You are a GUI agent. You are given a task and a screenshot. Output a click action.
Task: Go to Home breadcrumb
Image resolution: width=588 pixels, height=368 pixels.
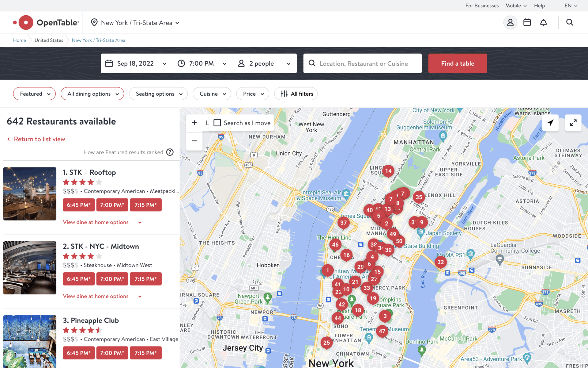pos(20,40)
